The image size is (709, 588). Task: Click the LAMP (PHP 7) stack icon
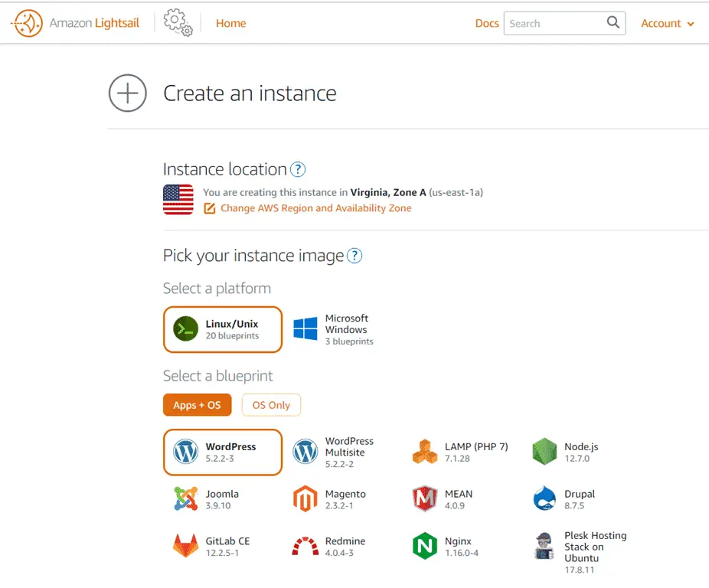pyautogui.click(x=425, y=452)
